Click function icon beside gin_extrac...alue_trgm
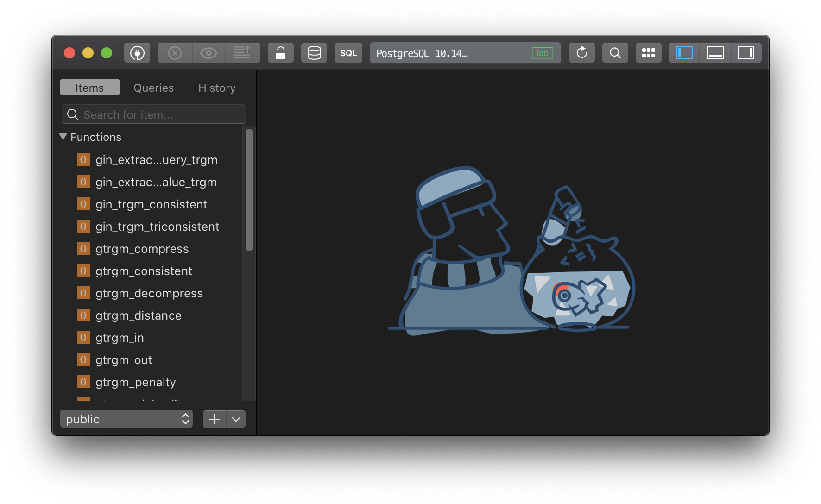 (x=83, y=182)
